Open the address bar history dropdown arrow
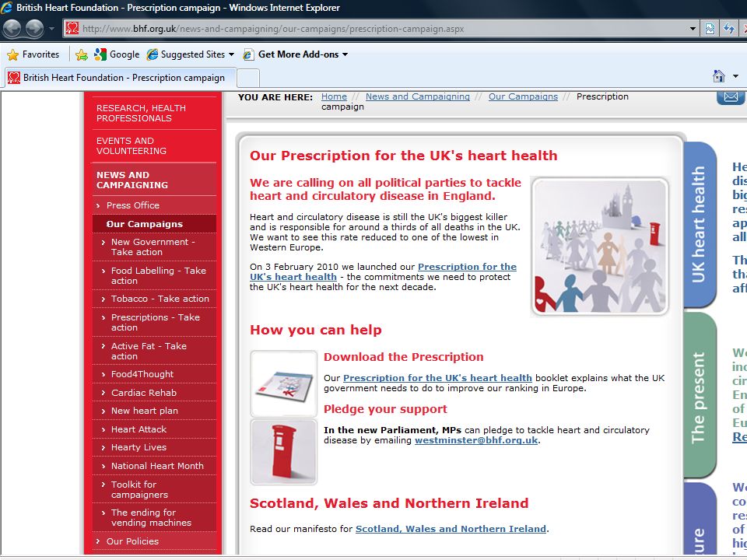This screenshot has width=747, height=560. point(693,29)
